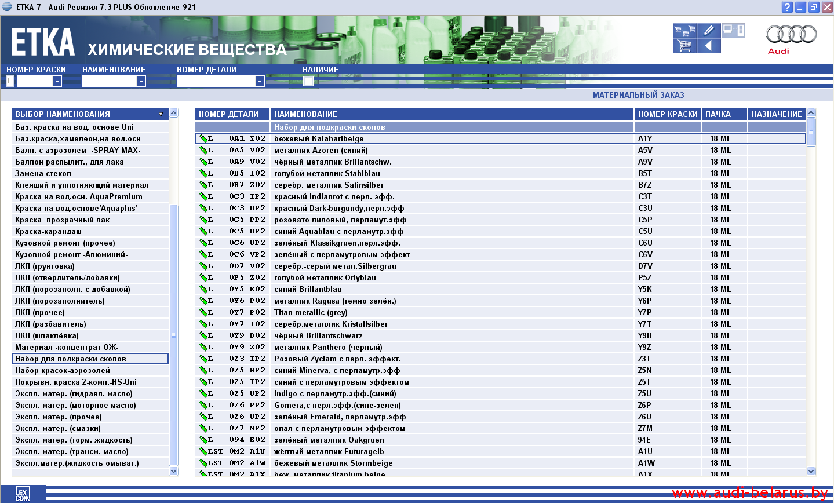
Task: Select the синий Brillantblau row name
Action: click(x=308, y=289)
